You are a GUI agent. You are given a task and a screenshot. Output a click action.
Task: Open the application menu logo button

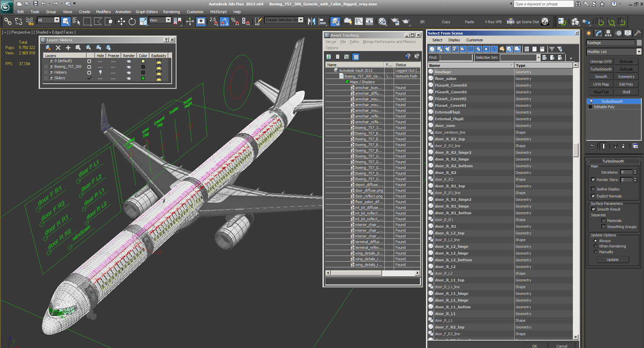tap(7, 7)
